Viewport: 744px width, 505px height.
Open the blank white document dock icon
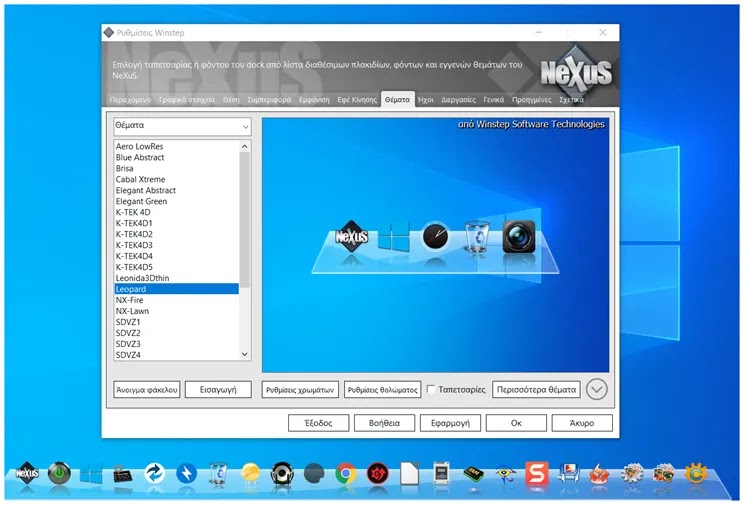(409, 473)
